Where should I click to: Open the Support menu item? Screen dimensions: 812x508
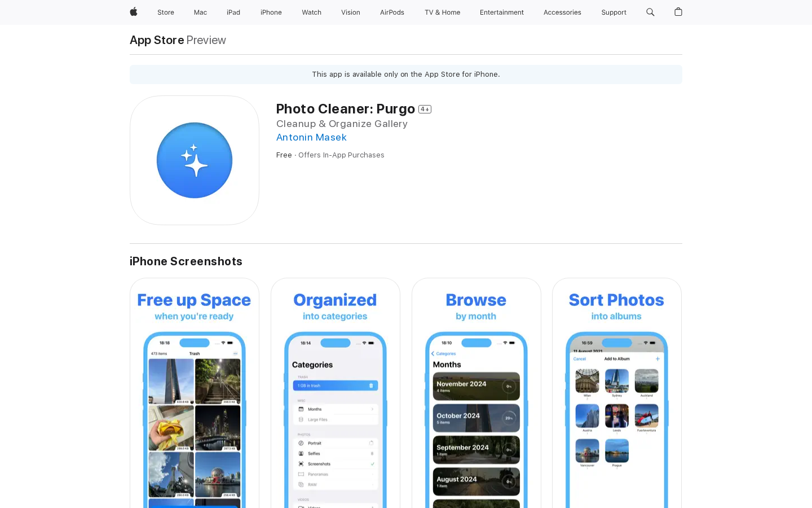pos(614,12)
